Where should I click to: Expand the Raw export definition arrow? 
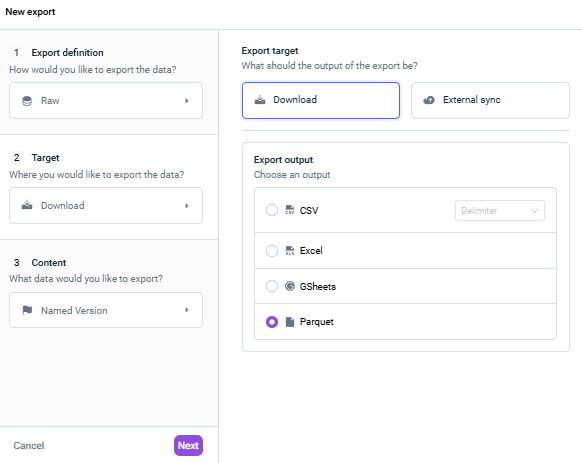(187, 101)
